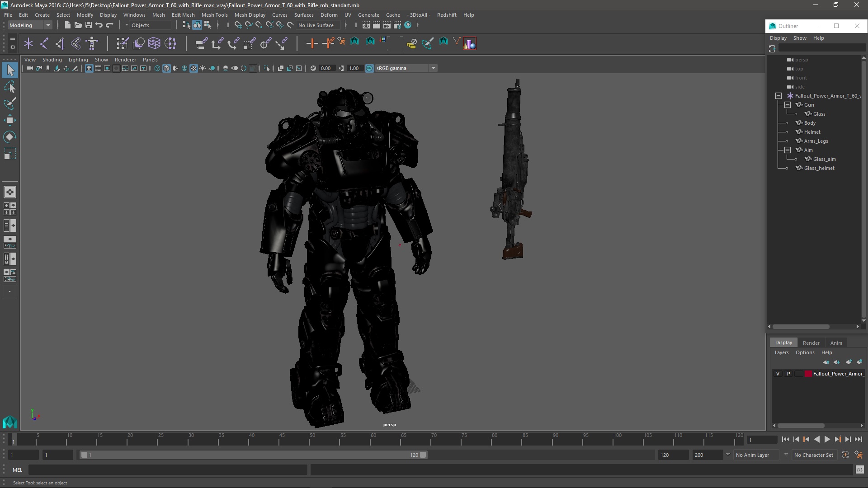The image size is (868, 488).
Task: Open the Deform menu
Action: pos(329,15)
